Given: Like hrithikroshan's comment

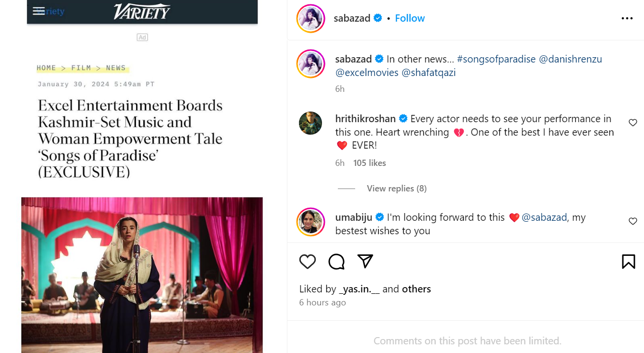Looking at the screenshot, I should point(632,123).
